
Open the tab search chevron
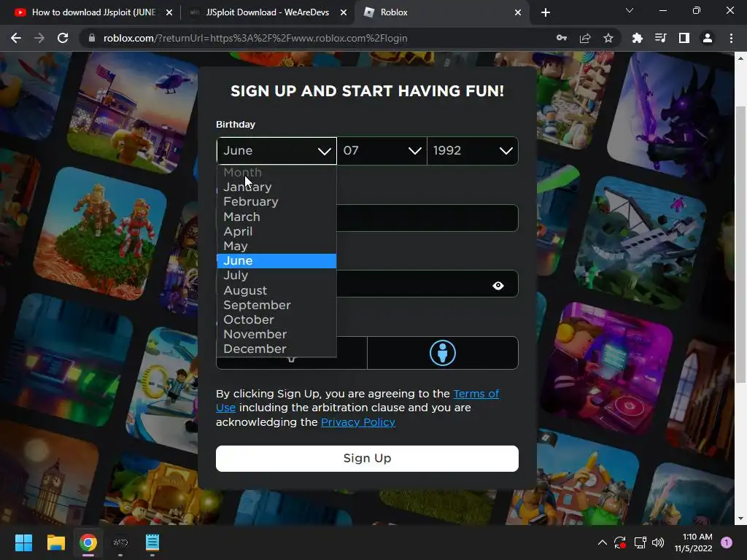[x=630, y=10]
